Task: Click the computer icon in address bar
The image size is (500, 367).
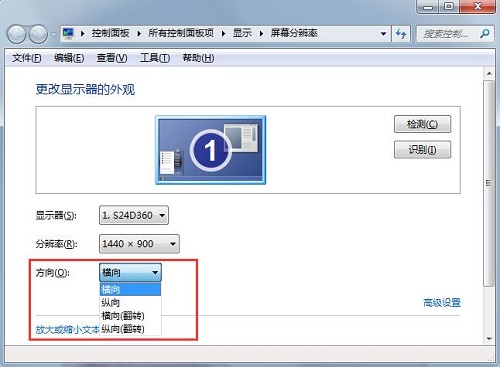Action: coord(69,33)
